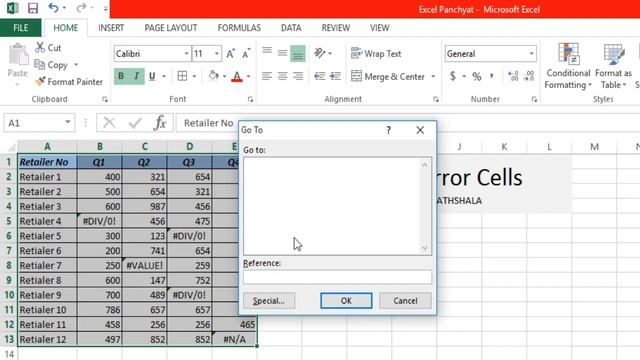Screen dimensions: 640x360
Task: Click the Select All corner triangle
Action: click(x=11, y=147)
